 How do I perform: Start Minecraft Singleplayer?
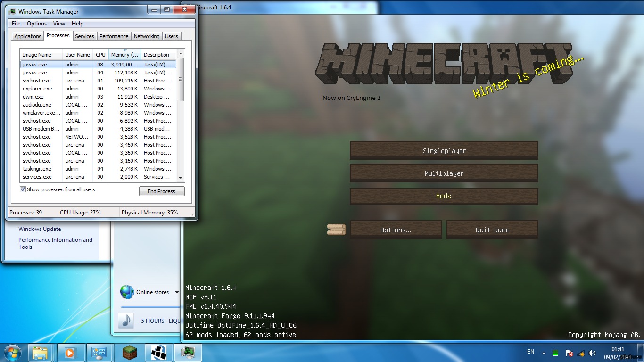(x=444, y=151)
